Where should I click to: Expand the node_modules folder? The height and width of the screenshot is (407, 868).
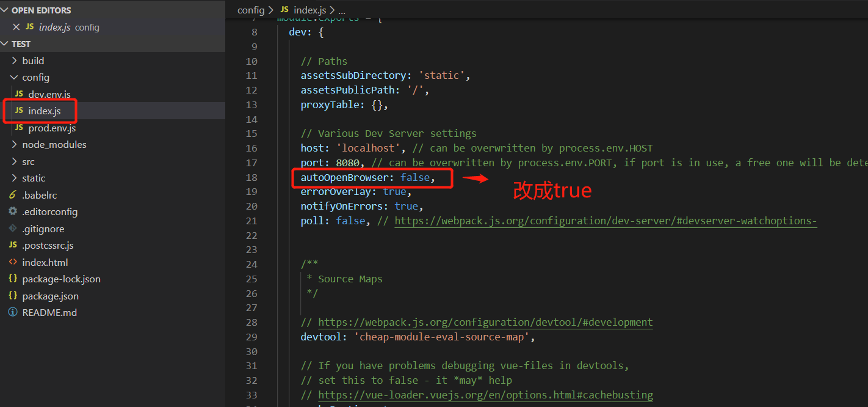click(x=54, y=145)
